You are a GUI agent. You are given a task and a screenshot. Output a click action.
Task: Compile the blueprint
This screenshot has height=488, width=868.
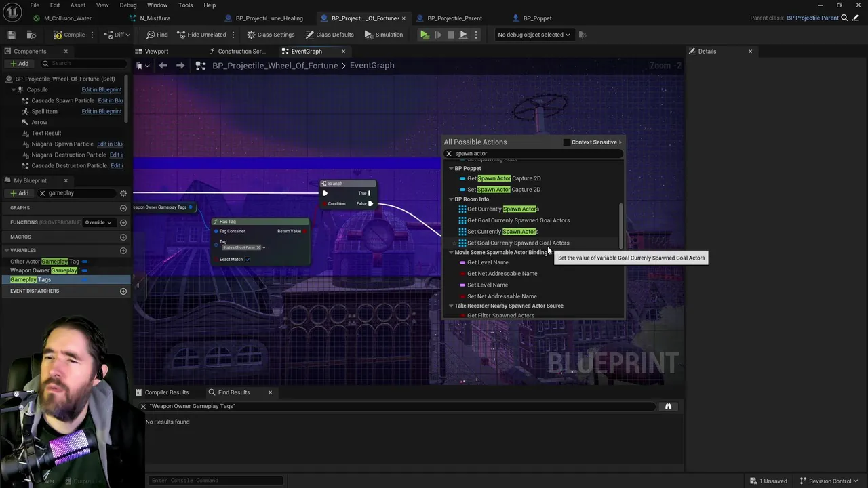click(x=69, y=35)
